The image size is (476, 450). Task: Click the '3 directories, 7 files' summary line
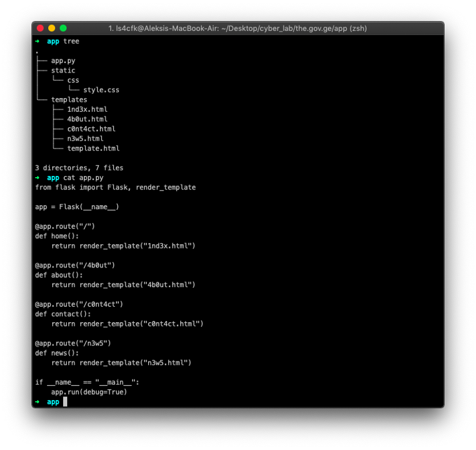tap(79, 168)
